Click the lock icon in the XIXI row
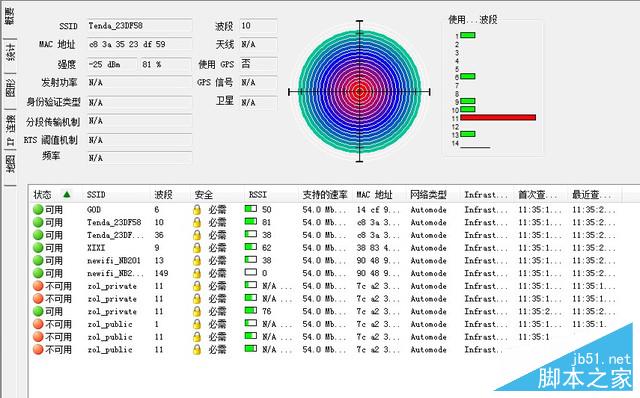640x398 pixels. (197, 248)
